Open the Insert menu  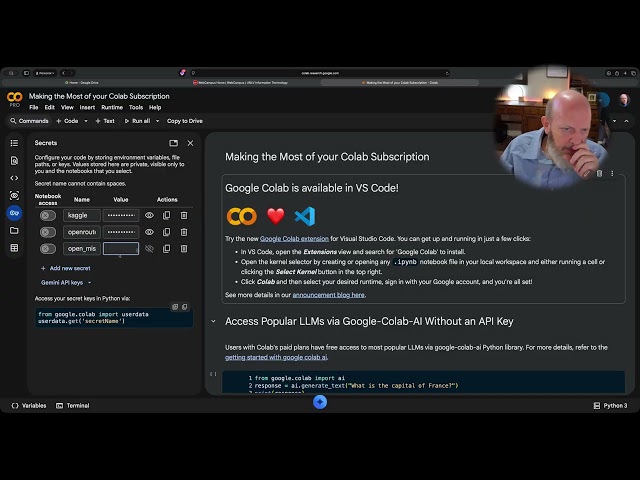[x=87, y=107]
